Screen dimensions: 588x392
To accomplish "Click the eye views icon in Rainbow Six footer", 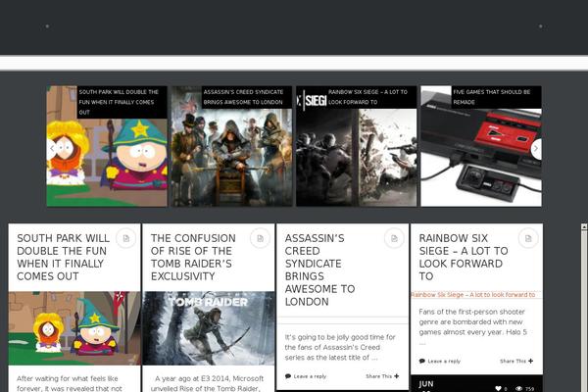I will tap(519, 388).
